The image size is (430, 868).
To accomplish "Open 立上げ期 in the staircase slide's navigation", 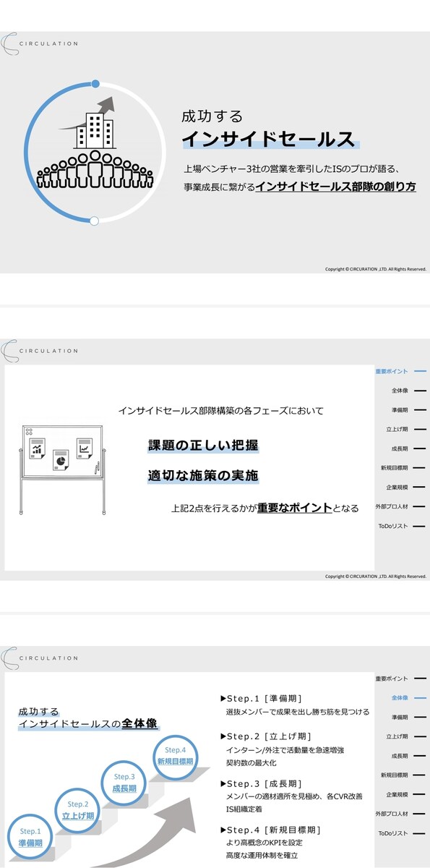I will [406, 736].
